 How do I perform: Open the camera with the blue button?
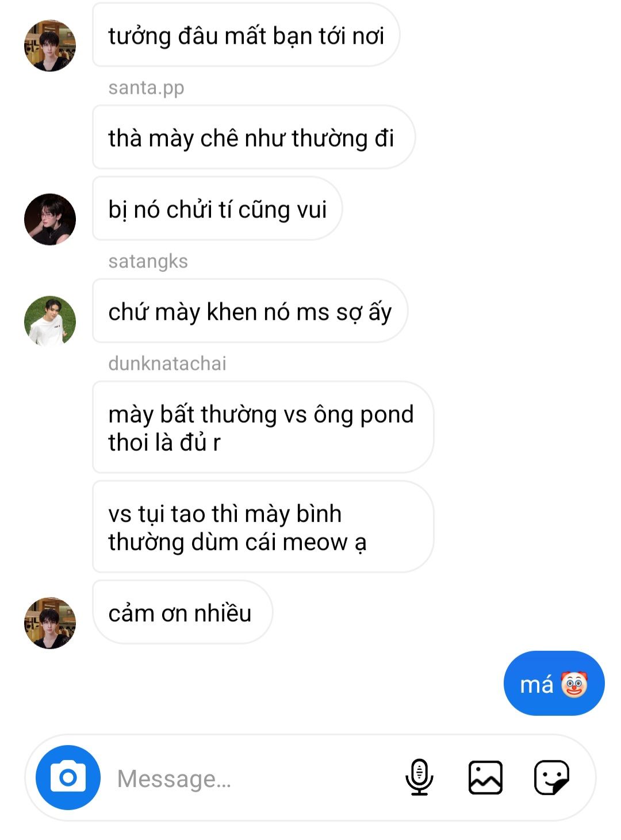(68, 777)
